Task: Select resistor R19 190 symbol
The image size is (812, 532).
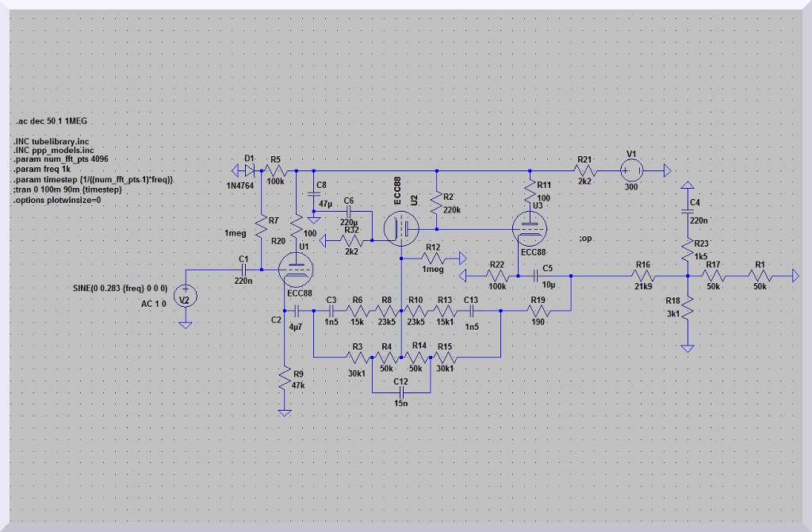Action: coord(538,311)
